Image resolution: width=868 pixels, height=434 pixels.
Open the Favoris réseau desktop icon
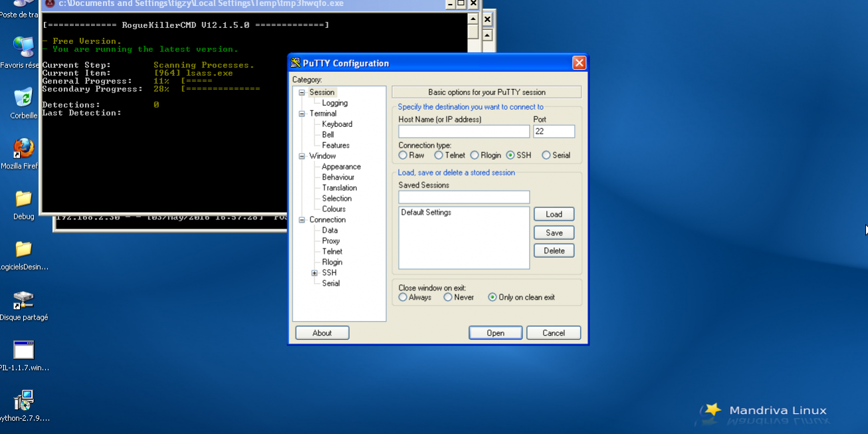click(23, 48)
